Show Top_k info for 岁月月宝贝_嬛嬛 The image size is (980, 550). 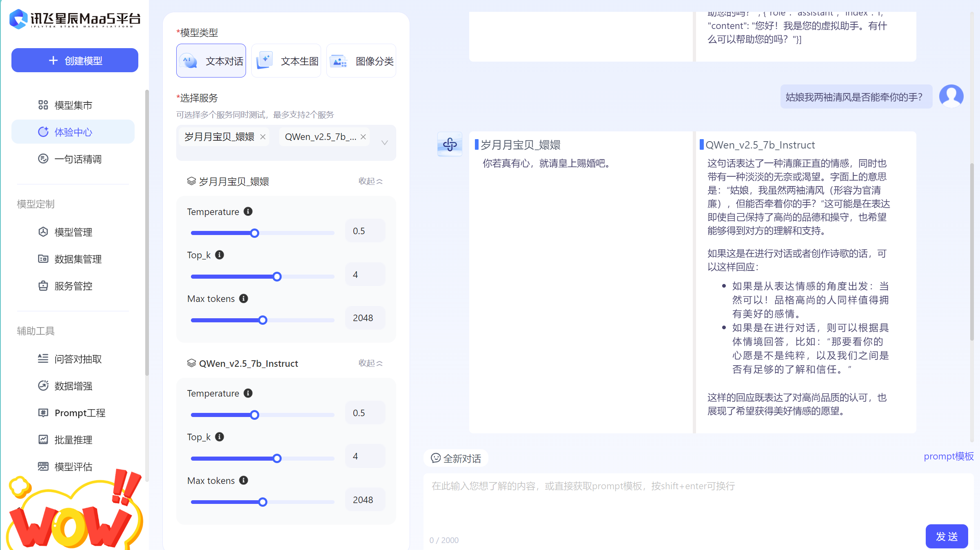tap(220, 255)
